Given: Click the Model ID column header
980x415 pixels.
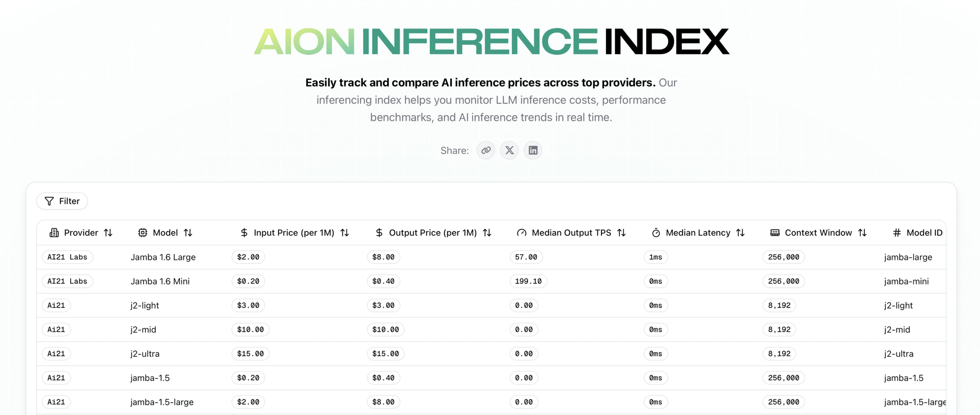Looking at the screenshot, I should pyautogui.click(x=918, y=232).
